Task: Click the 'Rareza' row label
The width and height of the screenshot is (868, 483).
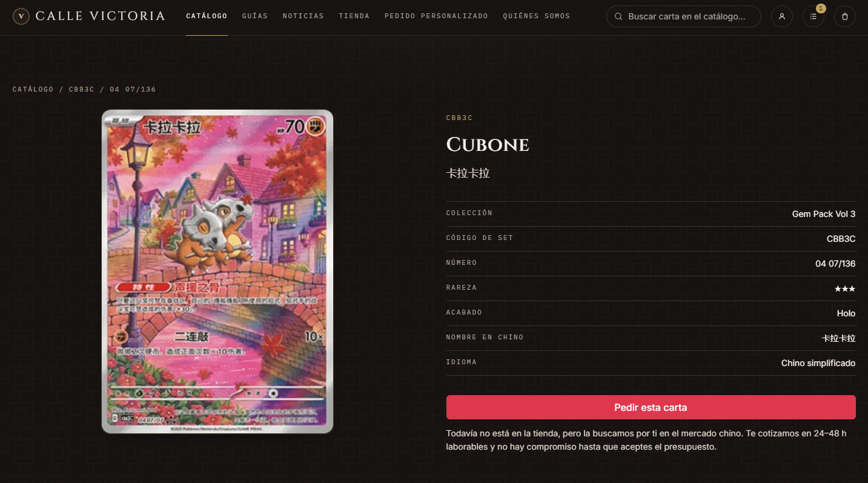Action: click(462, 288)
